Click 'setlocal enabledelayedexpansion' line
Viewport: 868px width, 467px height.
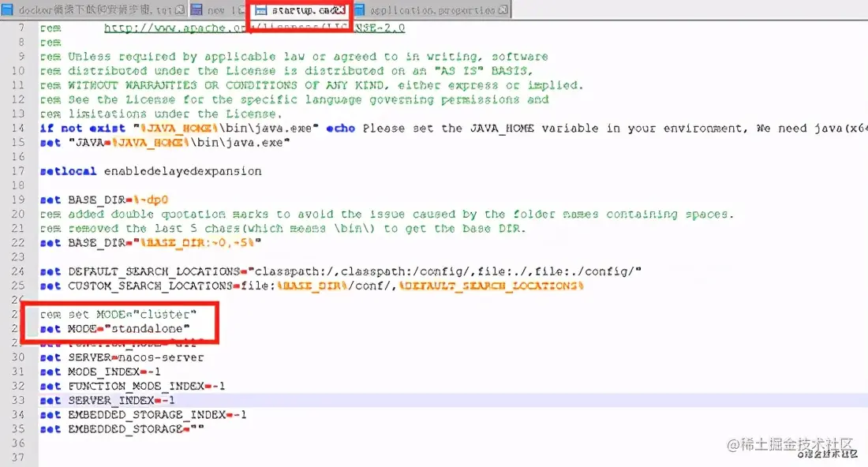(x=151, y=171)
